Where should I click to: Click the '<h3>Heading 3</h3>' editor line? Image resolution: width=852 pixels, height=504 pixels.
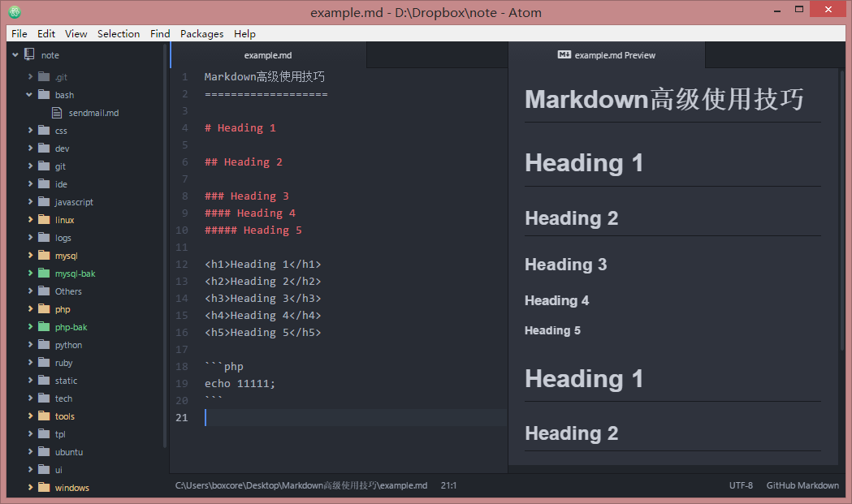(x=263, y=298)
